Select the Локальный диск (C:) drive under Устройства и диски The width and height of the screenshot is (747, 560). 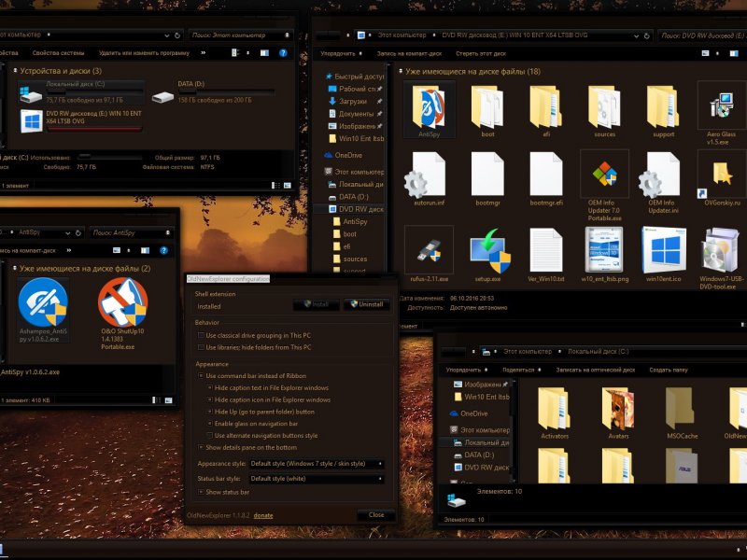(x=81, y=91)
